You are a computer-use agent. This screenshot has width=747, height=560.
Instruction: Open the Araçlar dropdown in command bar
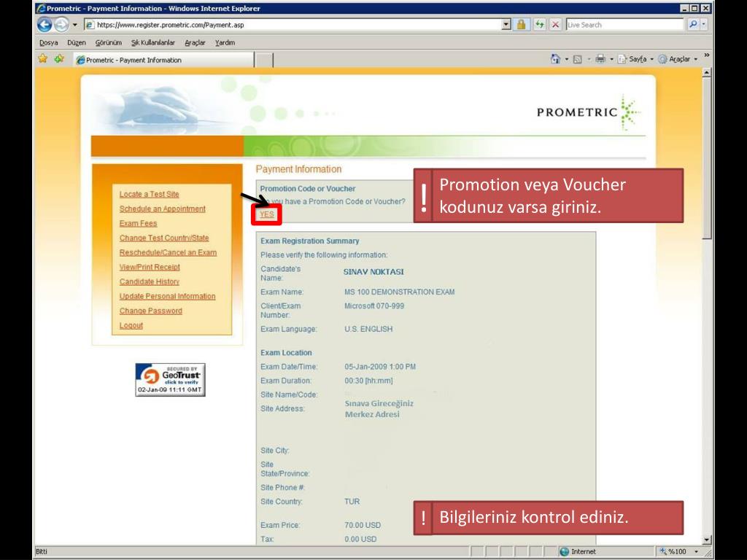(x=678, y=59)
